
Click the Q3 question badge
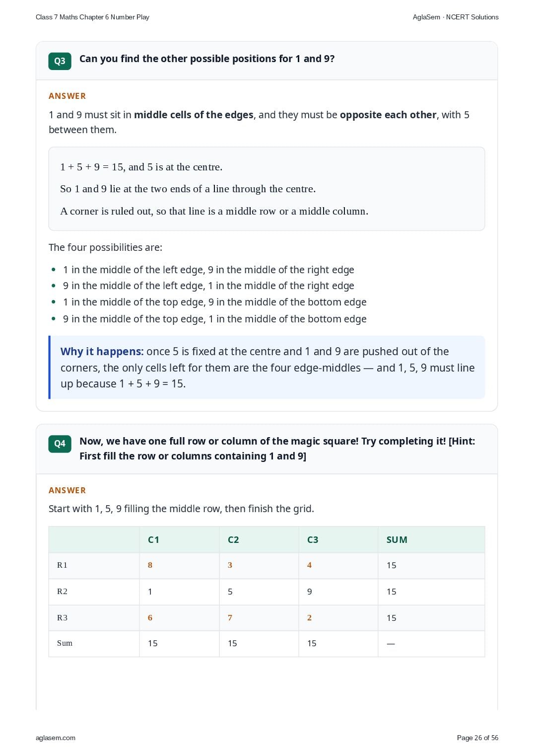60,61
